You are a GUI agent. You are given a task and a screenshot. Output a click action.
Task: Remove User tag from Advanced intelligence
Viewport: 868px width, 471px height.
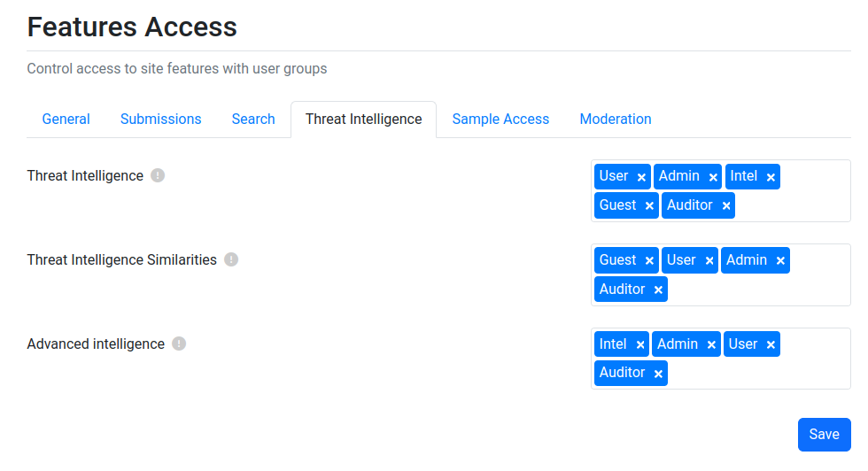(771, 344)
